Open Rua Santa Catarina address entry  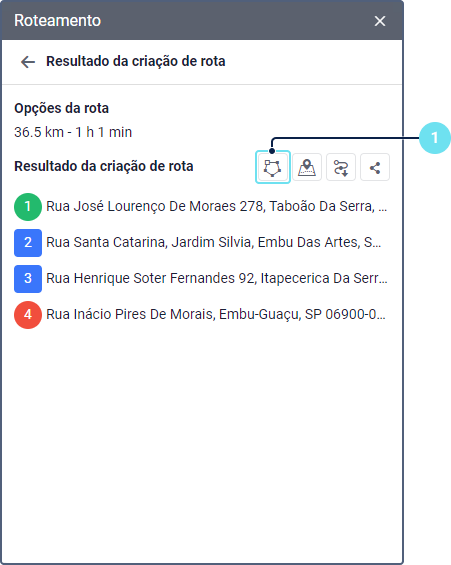[x=213, y=243]
